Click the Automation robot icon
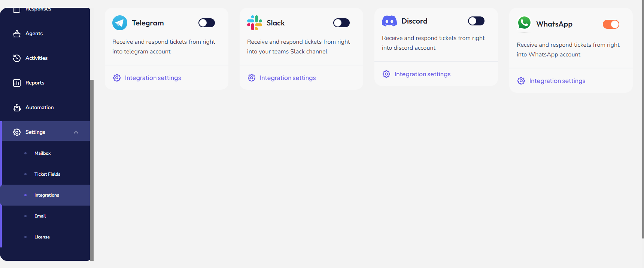 17,108
